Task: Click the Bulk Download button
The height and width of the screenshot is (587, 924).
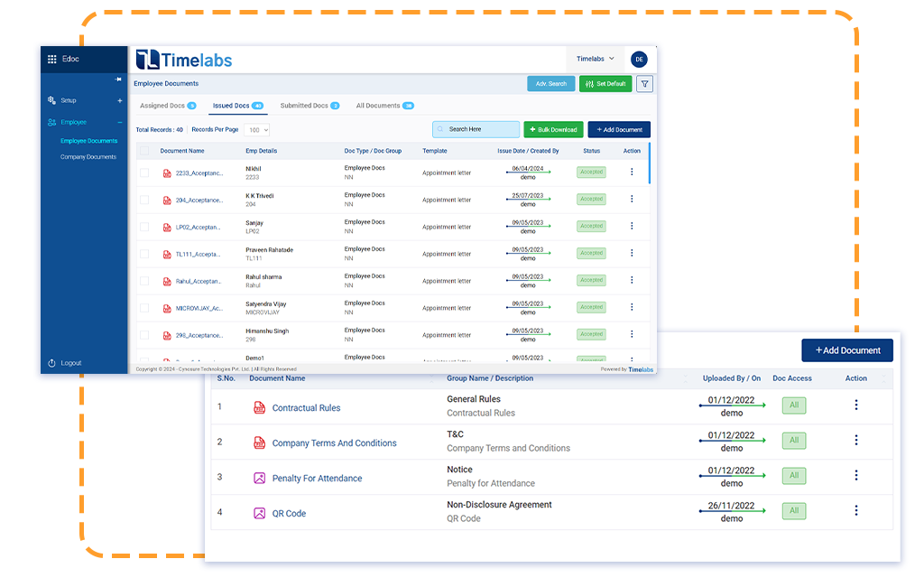Action: point(553,130)
